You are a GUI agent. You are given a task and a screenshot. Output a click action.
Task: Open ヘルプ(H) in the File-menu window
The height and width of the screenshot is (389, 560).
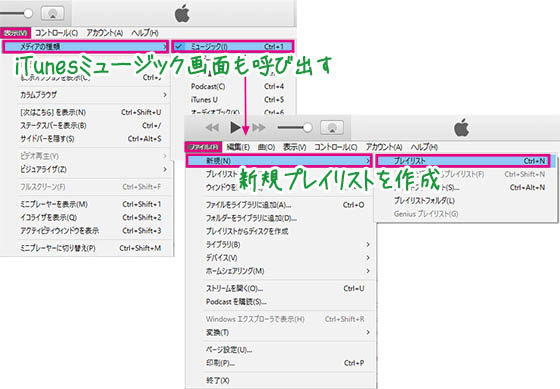tap(424, 147)
